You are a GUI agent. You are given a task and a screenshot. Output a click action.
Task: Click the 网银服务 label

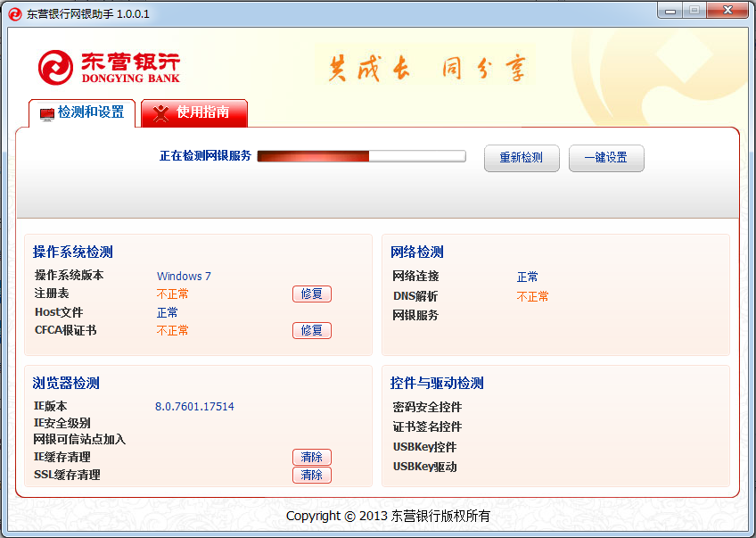point(415,315)
